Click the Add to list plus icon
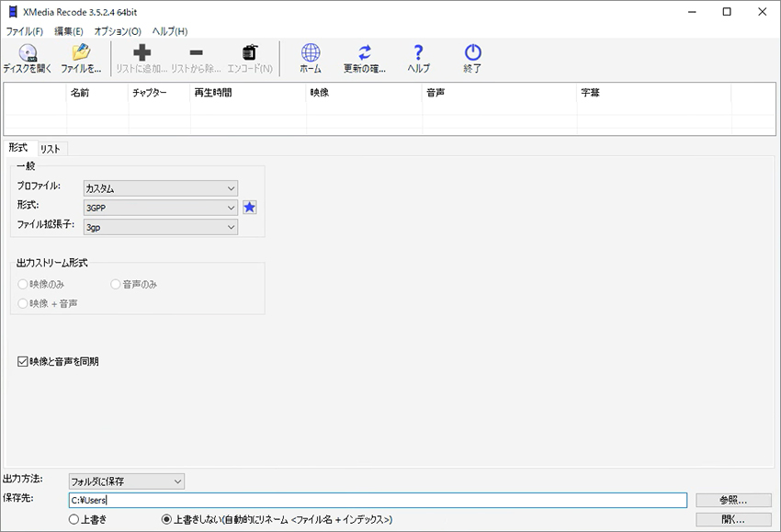Image resolution: width=781 pixels, height=532 pixels. [141, 52]
